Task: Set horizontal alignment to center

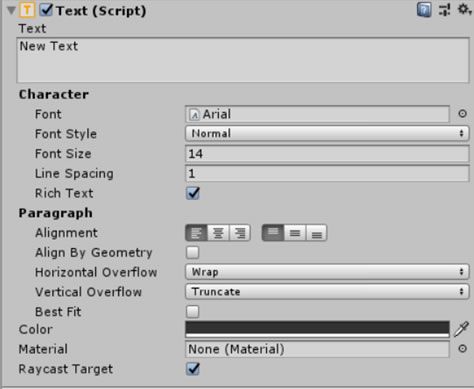Action: click(x=218, y=233)
